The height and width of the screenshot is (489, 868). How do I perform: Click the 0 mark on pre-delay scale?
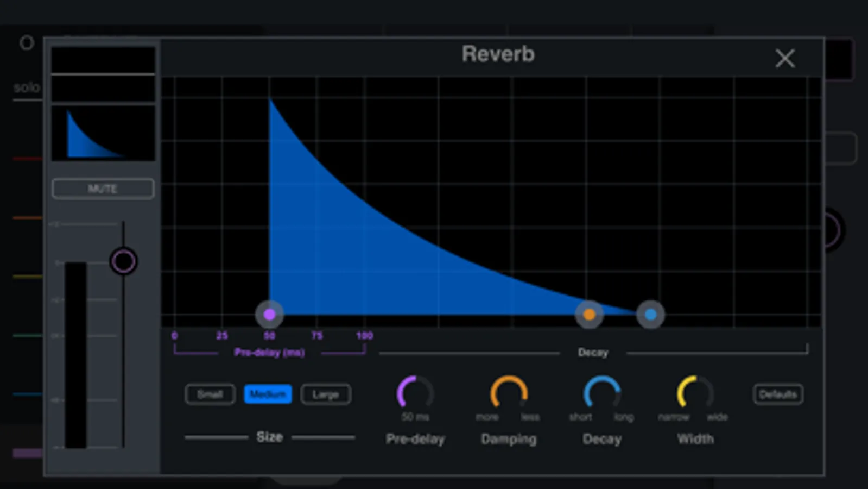174,336
